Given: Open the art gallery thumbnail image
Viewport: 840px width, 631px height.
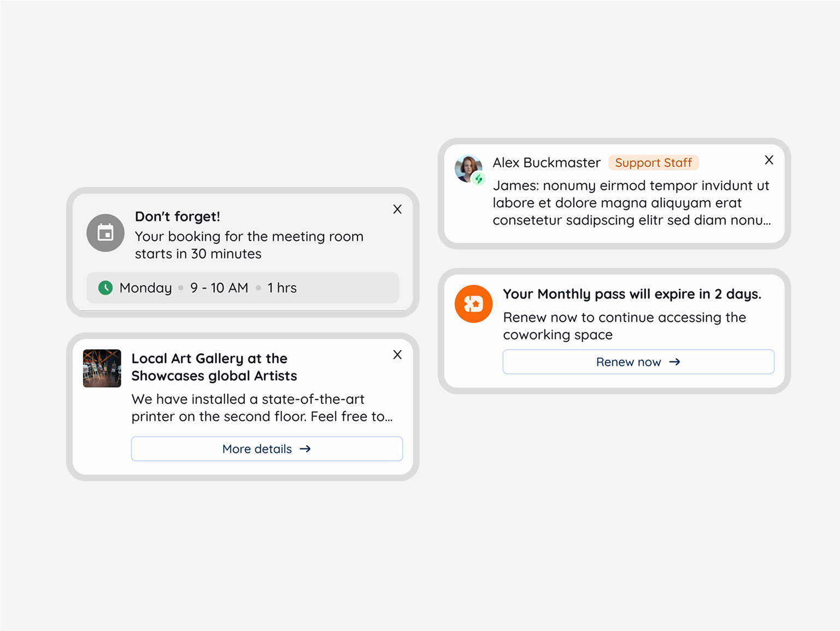Looking at the screenshot, I should point(101,368).
